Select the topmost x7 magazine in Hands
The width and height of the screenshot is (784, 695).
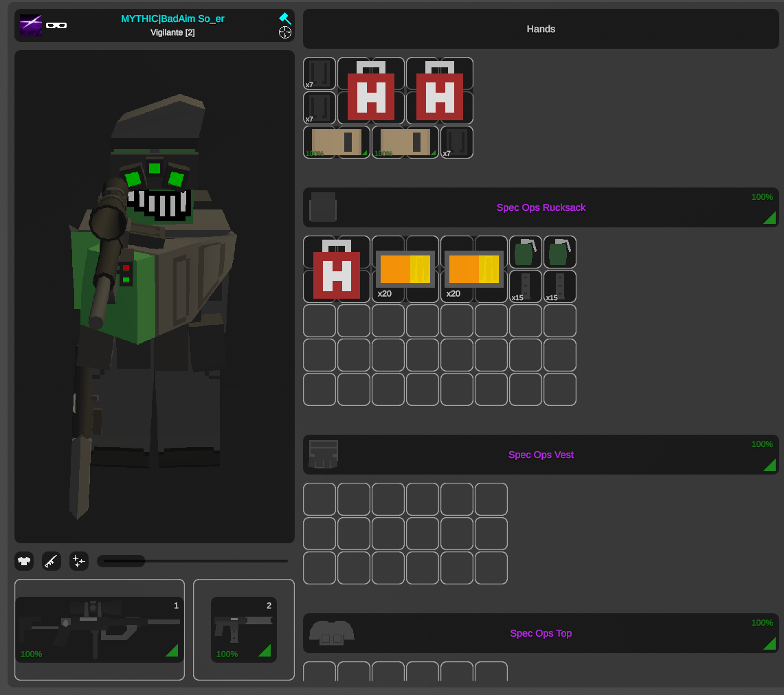pos(320,73)
